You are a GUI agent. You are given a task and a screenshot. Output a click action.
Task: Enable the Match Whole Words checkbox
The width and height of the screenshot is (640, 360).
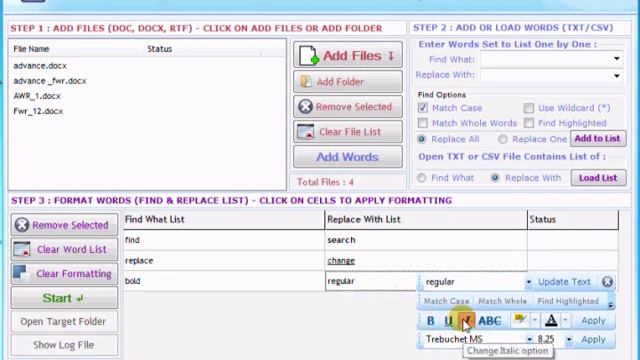click(x=423, y=123)
